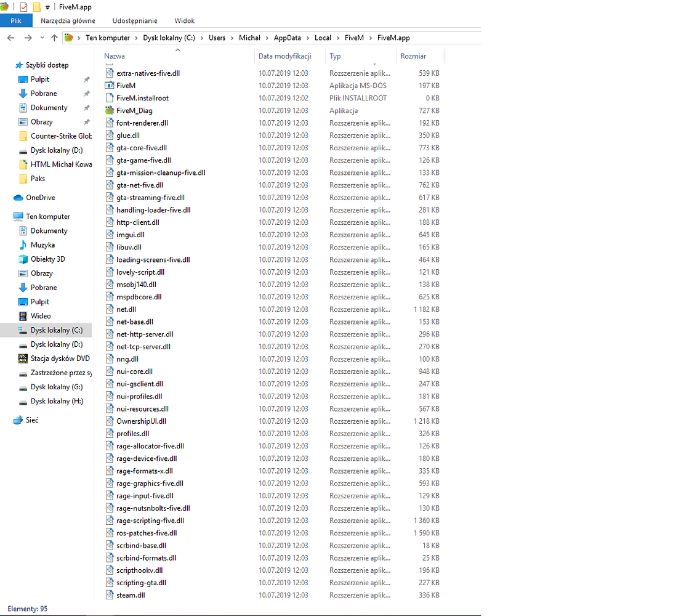Open Stacja dysków DVD in sidebar

coord(60,359)
